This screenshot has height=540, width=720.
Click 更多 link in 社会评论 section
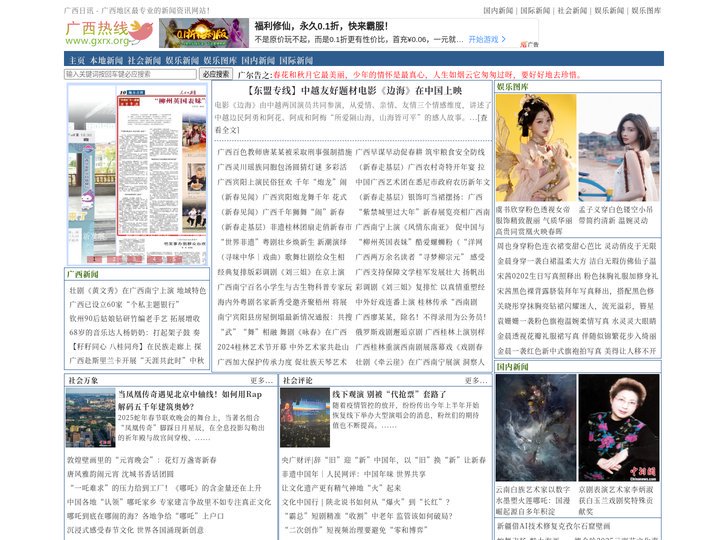coord(476,381)
